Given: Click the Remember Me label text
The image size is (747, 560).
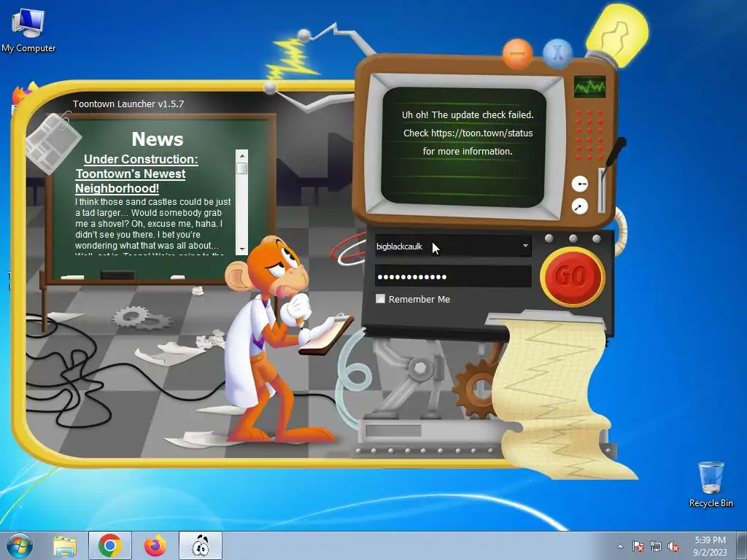Looking at the screenshot, I should 419,299.
